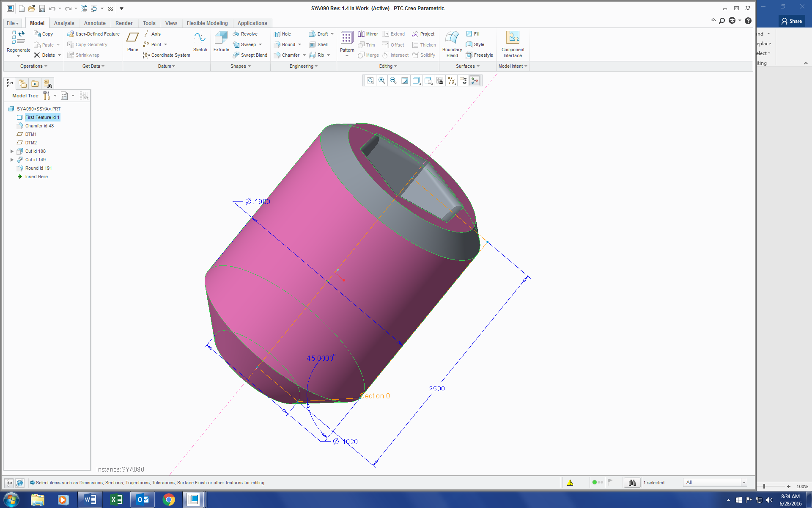Open the Surfaces dropdown
The height and width of the screenshot is (508, 812).
coord(467,66)
